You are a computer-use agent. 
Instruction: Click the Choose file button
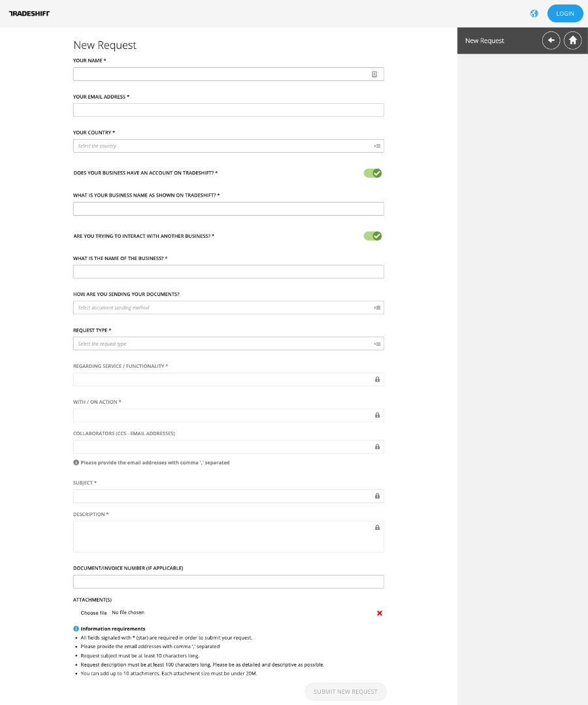(93, 613)
